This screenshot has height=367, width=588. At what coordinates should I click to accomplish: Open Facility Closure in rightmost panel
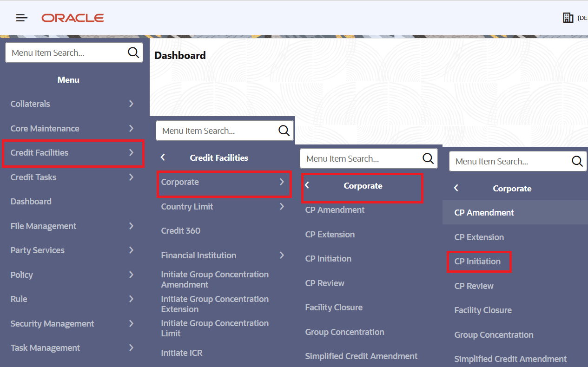pyautogui.click(x=483, y=310)
